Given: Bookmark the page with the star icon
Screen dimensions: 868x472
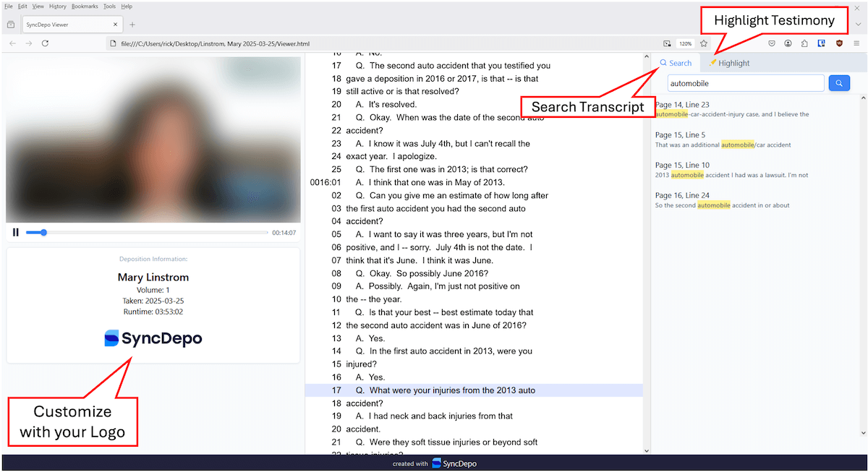Looking at the screenshot, I should 704,43.
